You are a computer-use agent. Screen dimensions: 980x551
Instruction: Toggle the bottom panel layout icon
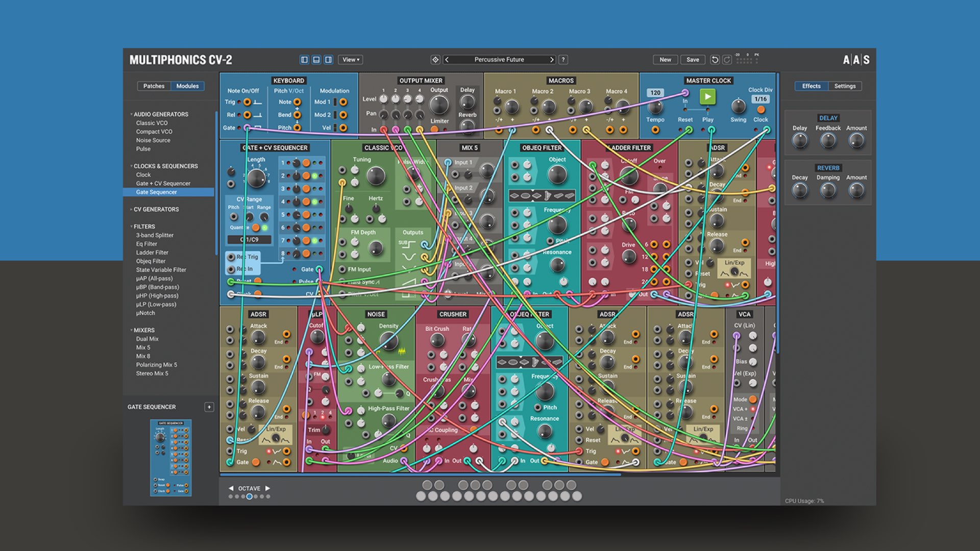point(316,60)
